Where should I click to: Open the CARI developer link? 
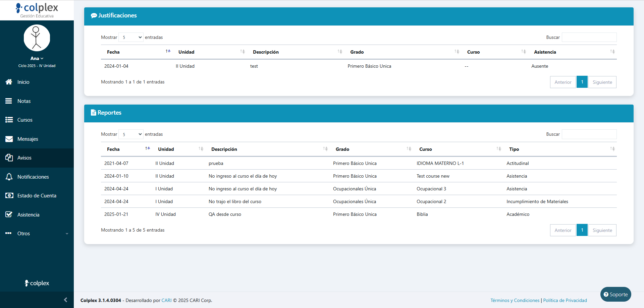166,300
